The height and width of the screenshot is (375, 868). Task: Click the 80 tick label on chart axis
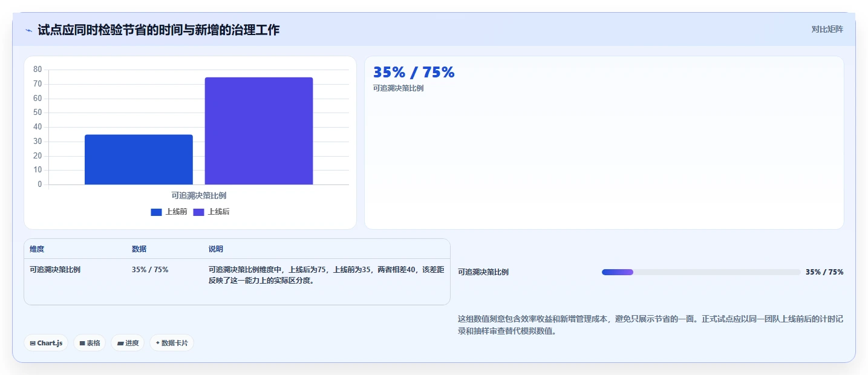pos(38,70)
